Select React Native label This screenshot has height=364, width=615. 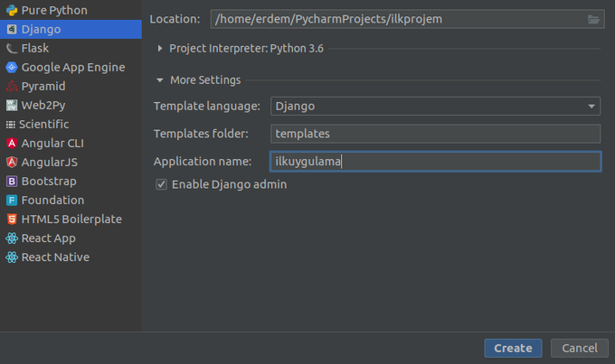coord(56,257)
